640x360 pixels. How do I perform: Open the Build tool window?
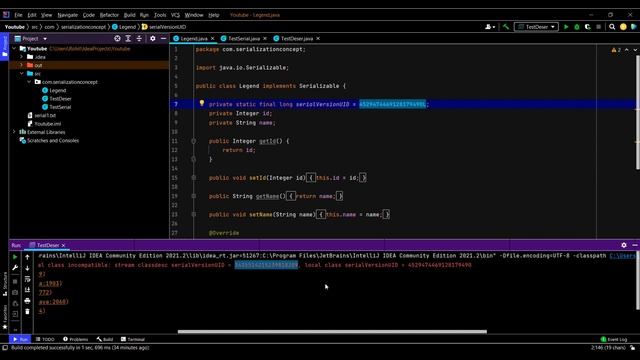(x=105, y=339)
